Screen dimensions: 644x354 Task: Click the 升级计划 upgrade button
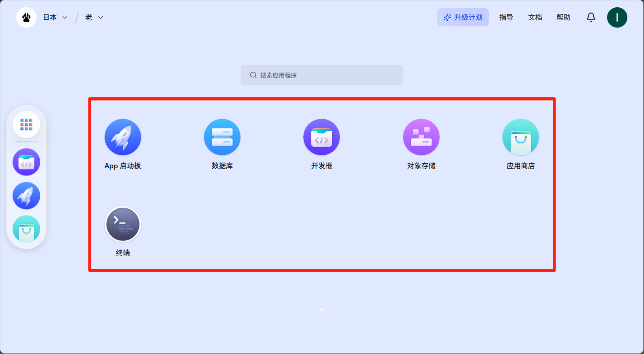pyautogui.click(x=463, y=17)
